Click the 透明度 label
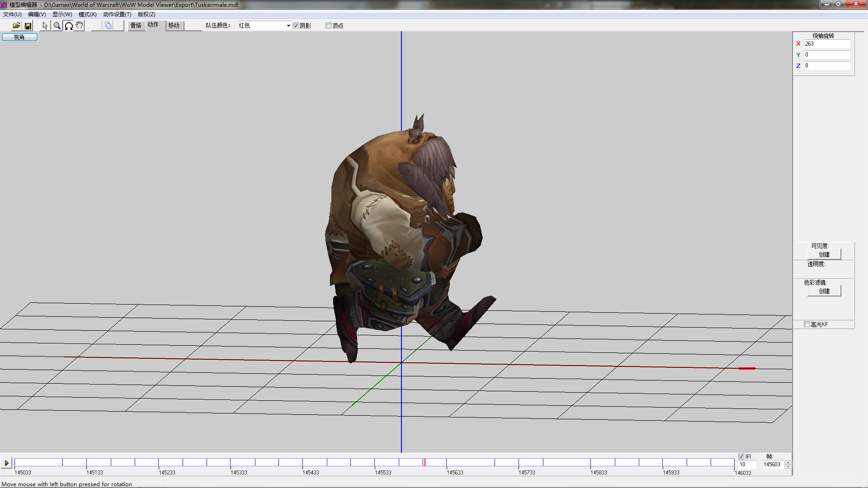This screenshot has height=488, width=868. click(816, 264)
